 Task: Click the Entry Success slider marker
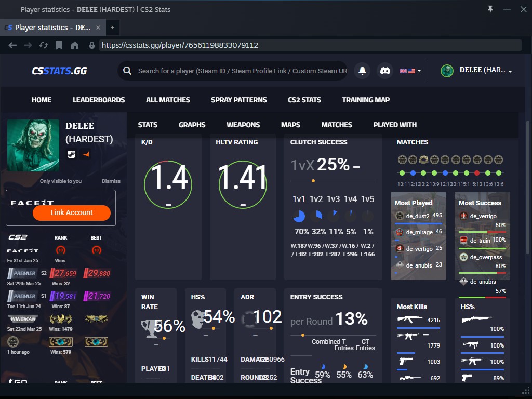[303, 335]
